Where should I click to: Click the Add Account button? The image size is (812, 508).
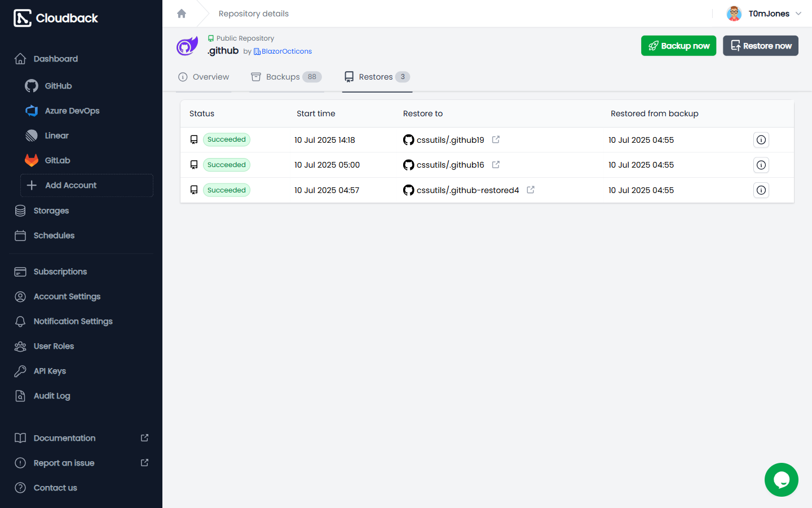pos(87,185)
